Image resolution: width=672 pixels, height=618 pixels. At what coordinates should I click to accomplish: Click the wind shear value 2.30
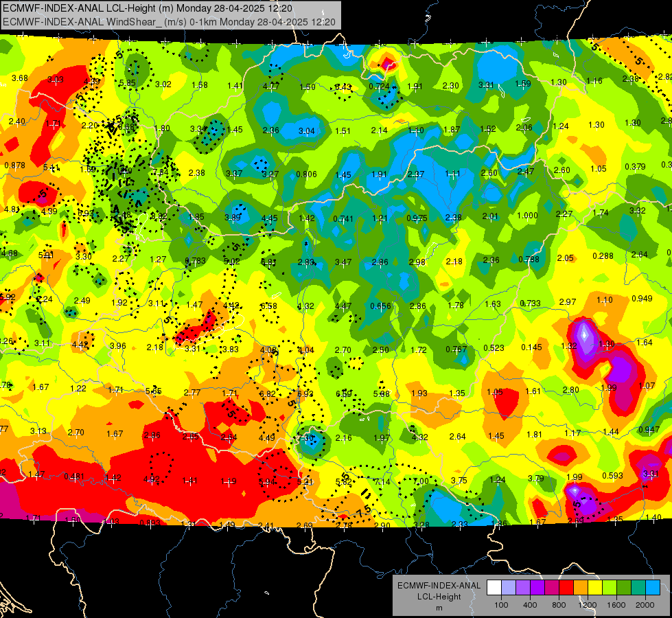click(x=450, y=86)
